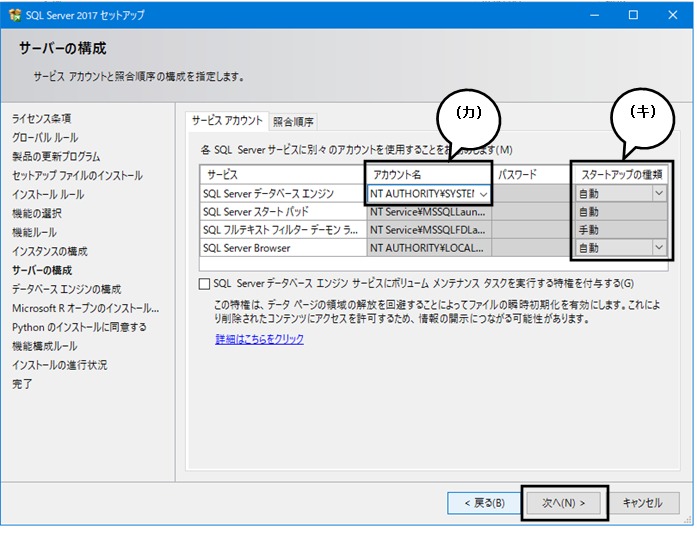Select 完了 step in sidebar

click(x=22, y=384)
